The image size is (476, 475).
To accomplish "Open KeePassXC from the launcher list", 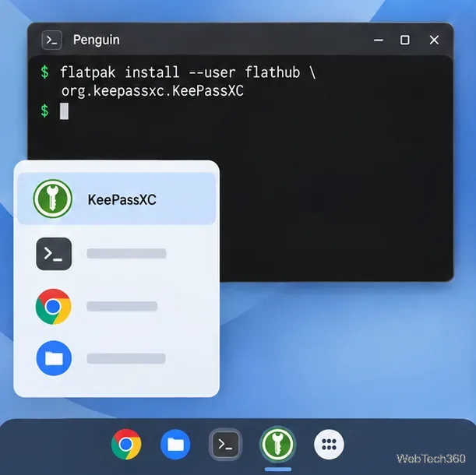I will pyautogui.click(x=117, y=199).
